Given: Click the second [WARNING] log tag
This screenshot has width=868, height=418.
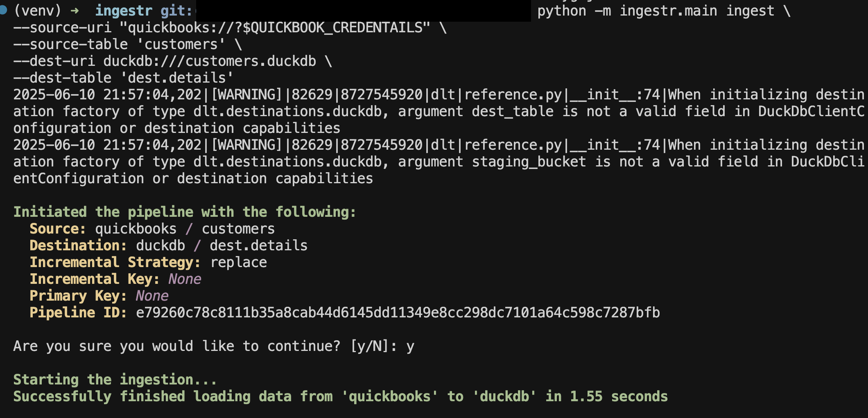Looking at the screenshot, I should pos(246,145).
